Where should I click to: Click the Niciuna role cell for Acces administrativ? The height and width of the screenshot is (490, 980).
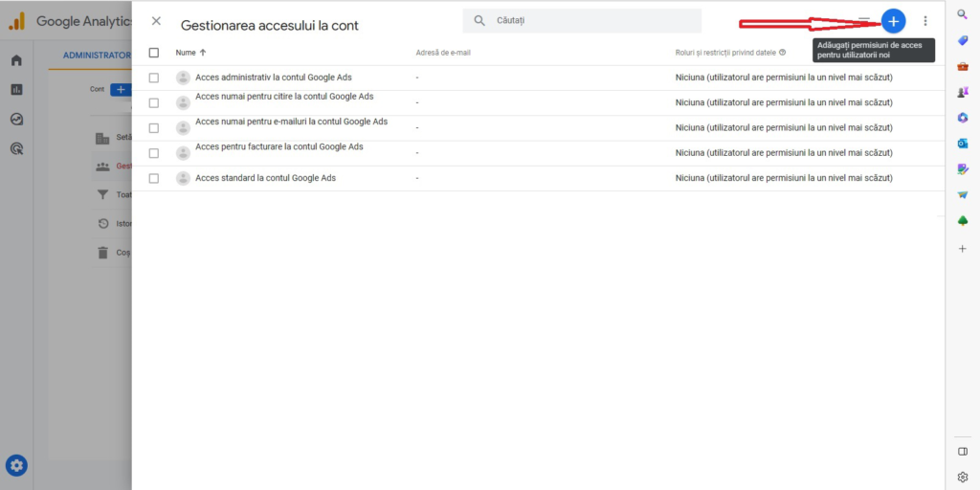click(x=784, y=78)
